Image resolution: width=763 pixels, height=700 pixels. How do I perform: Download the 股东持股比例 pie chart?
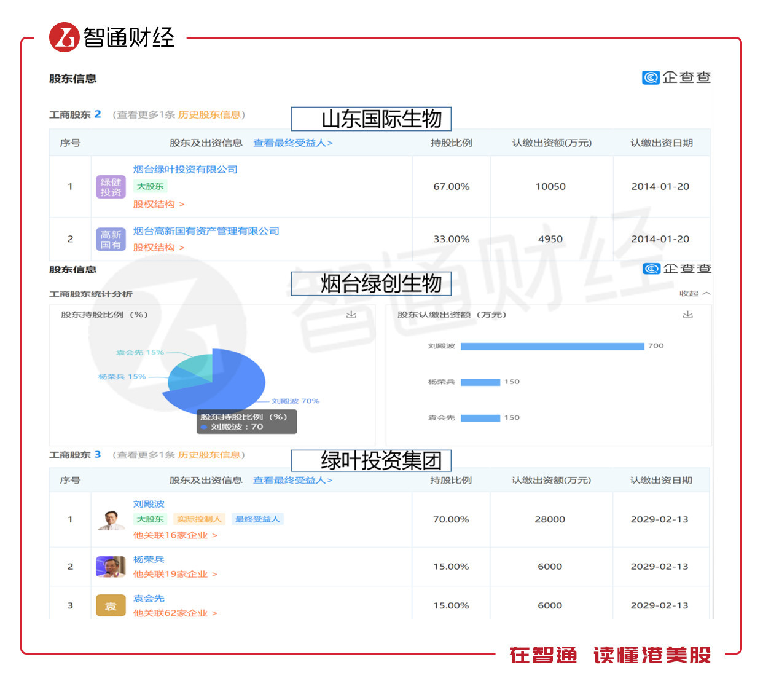[x=351, y=314]
